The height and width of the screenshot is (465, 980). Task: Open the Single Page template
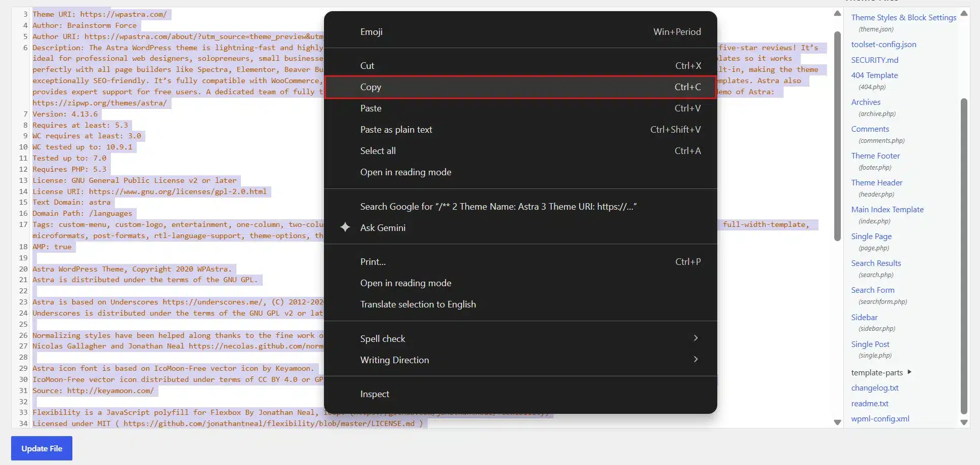871,236
